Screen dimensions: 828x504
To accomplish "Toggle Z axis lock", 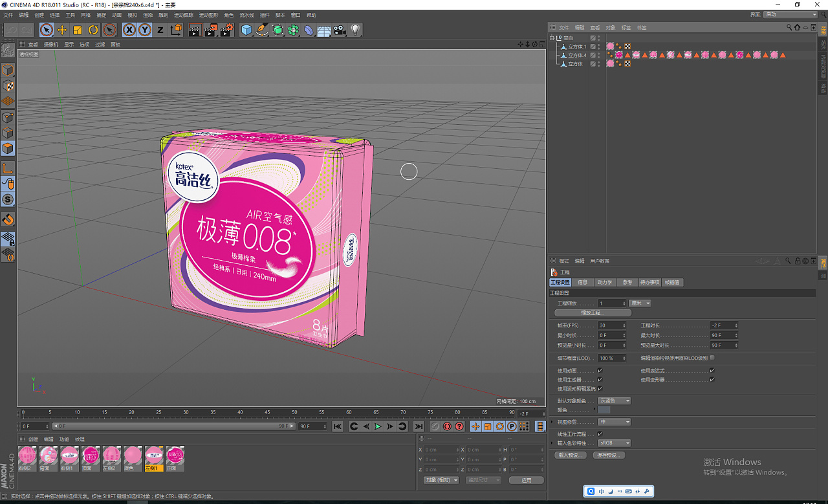I will [x=160, y=30].
